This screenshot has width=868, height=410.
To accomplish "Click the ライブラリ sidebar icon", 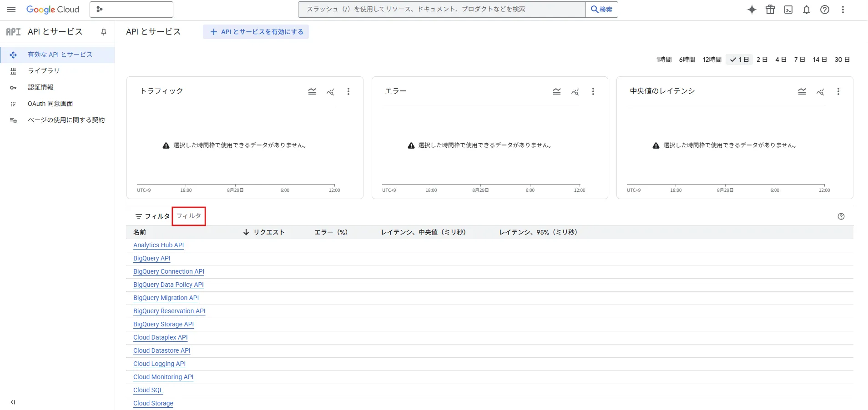I will coord(13,71).
